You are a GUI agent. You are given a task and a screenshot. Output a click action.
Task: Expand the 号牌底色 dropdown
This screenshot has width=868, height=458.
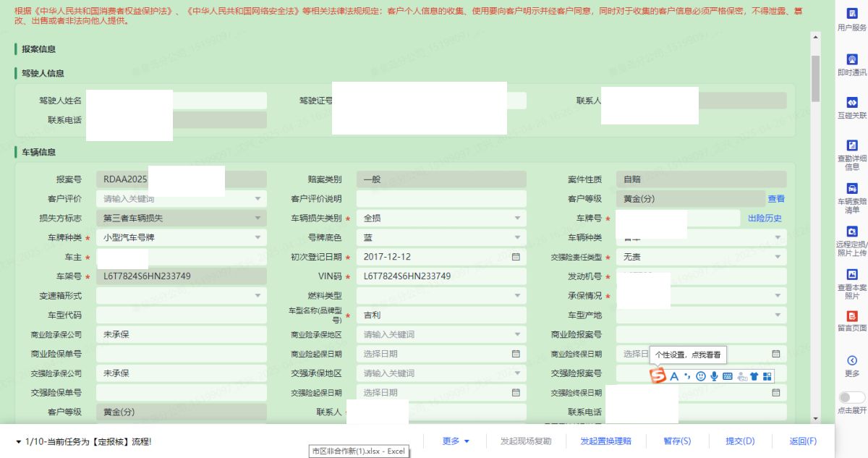(516, 237)
